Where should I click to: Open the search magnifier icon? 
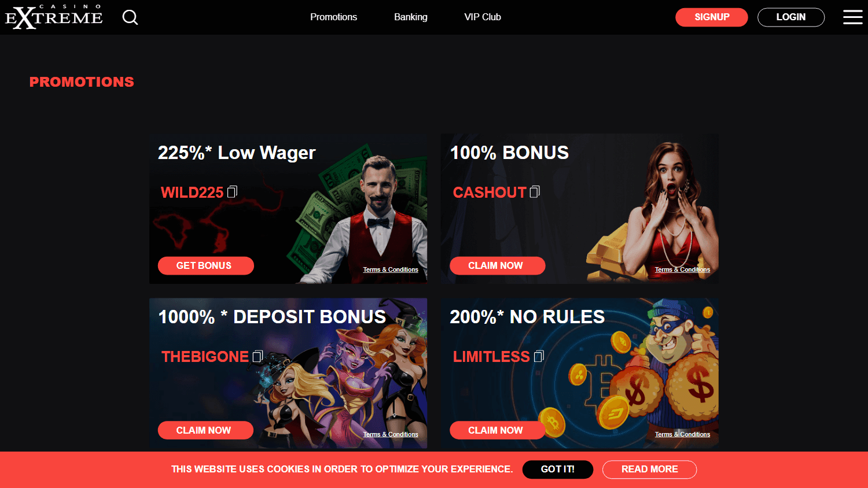click(130, 17)
